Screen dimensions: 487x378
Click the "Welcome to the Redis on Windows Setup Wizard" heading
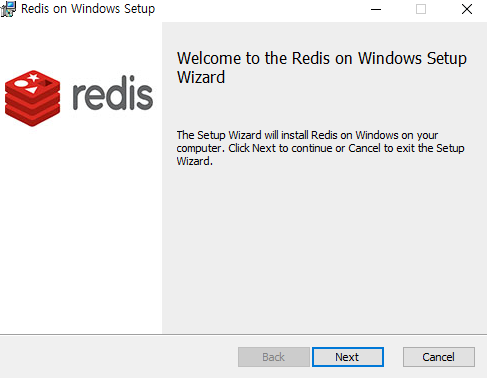pyautogui.click(x=322, y=68)
